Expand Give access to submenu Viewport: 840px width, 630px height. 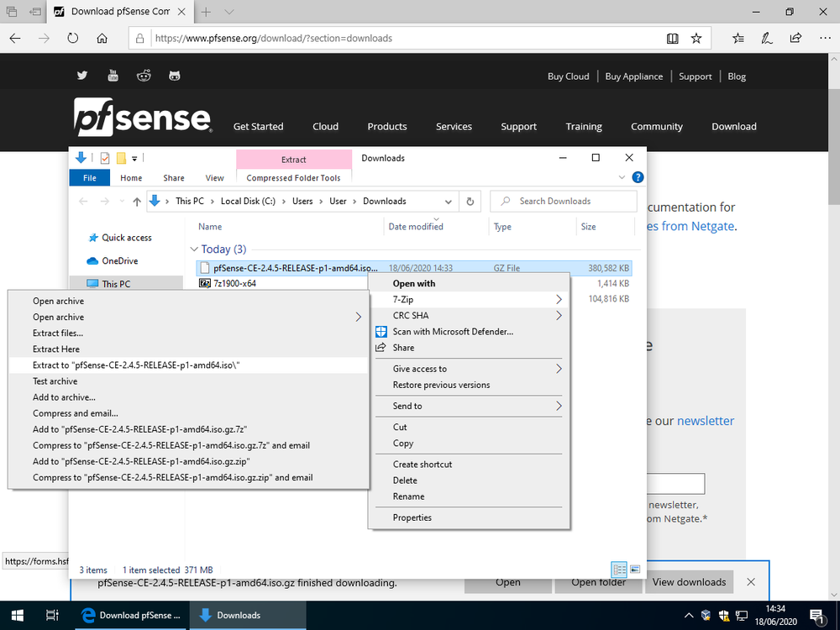[559, 369]
